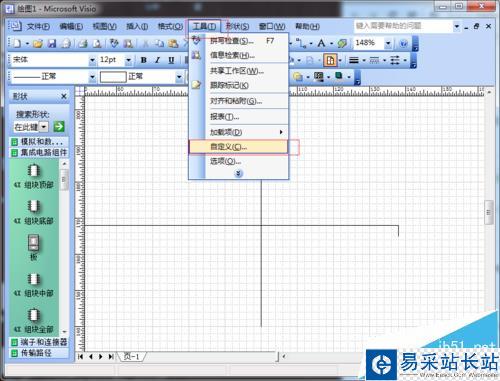Expand the 宋体 font name dropdown
The image size is (500, 381).
click(92, 60)
